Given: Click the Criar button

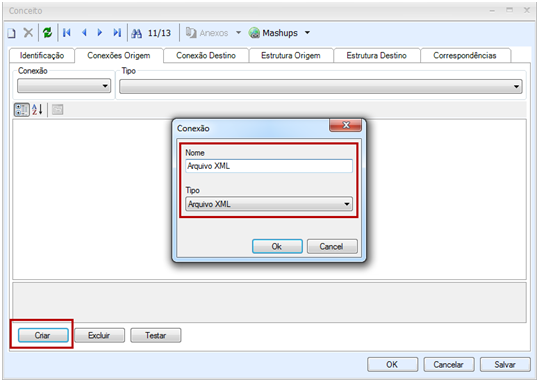Looking at the screenshot, I should (x=43, y=335).
